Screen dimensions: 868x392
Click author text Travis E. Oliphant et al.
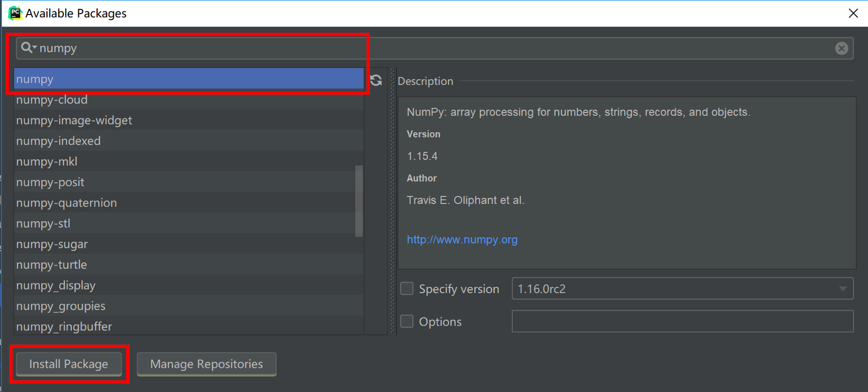click(x=466, y=200)
